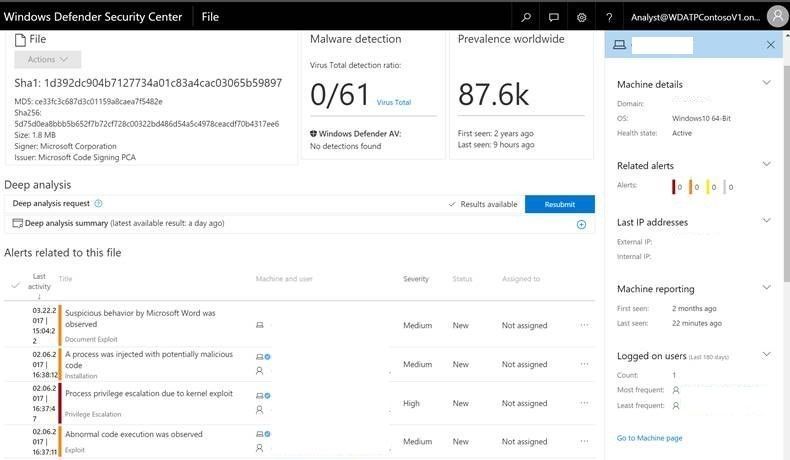The image size is (790, 460).
Task: Click user icon in process injected alert row
Action: tap(259, 371)
